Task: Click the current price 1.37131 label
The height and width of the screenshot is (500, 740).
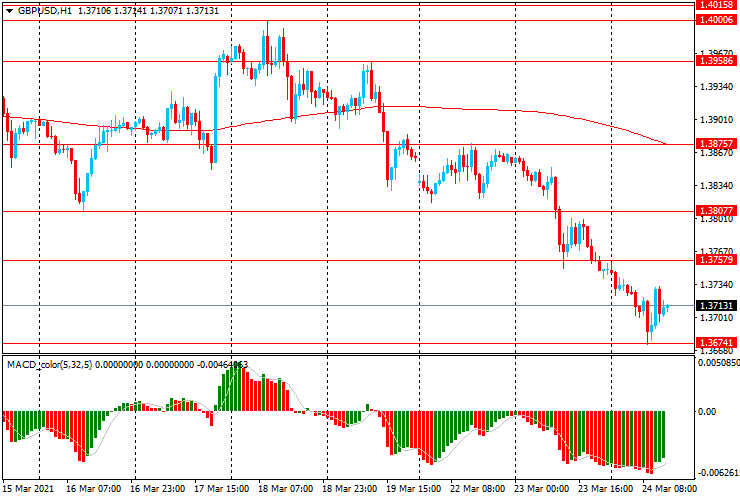Action: point(716,305)
